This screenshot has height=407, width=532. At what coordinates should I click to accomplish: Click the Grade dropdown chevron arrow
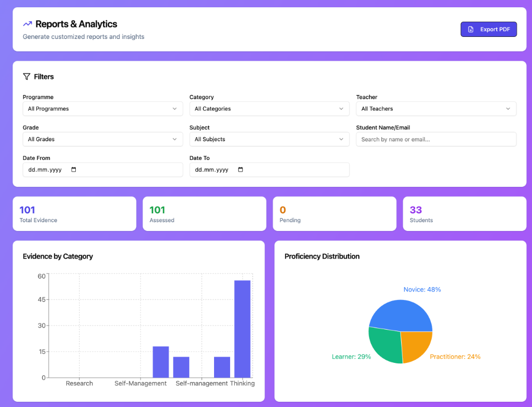[175, 140]
